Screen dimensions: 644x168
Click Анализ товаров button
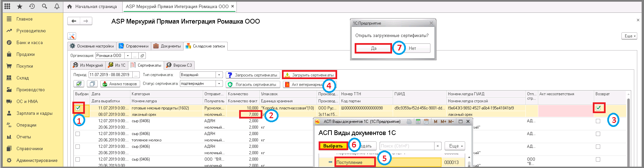(x=120, y=84)
